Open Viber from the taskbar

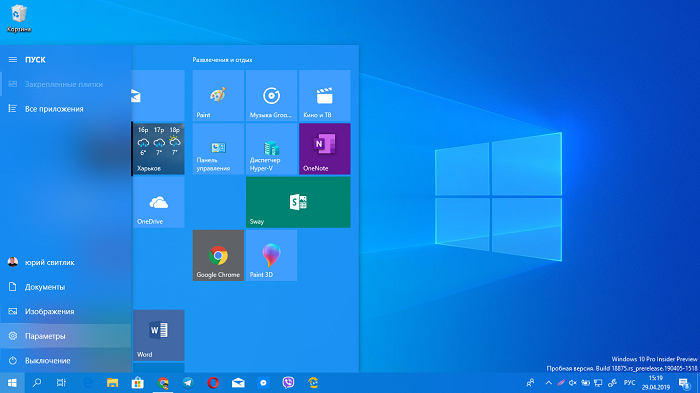(x=288, y=383)
